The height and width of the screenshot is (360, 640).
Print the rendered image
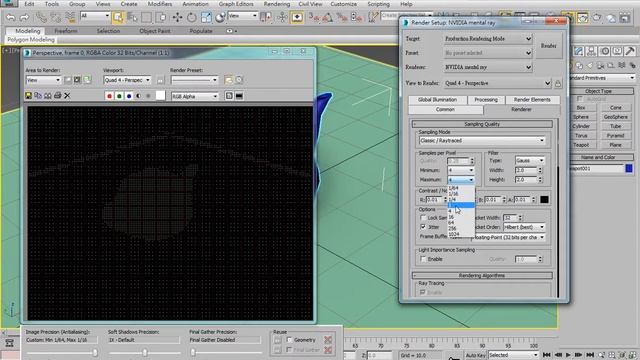click(x=58, y=96)
